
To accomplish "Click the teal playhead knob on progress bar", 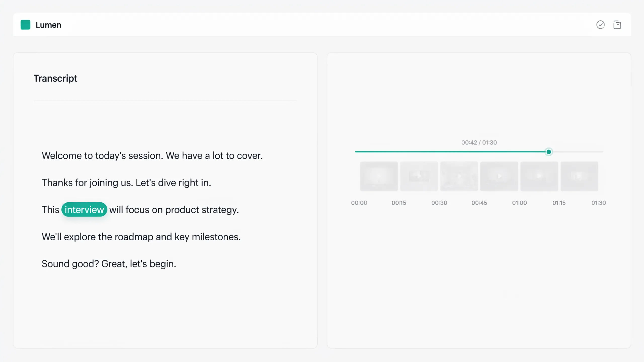I will tap(549, 152).
